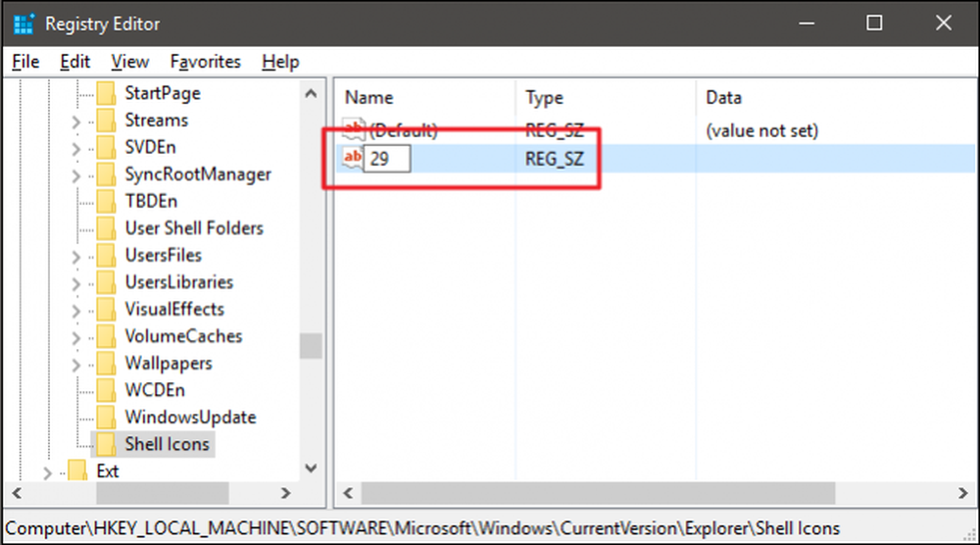
Task: Close the Registry Editor window
Action: click(943, 24)
